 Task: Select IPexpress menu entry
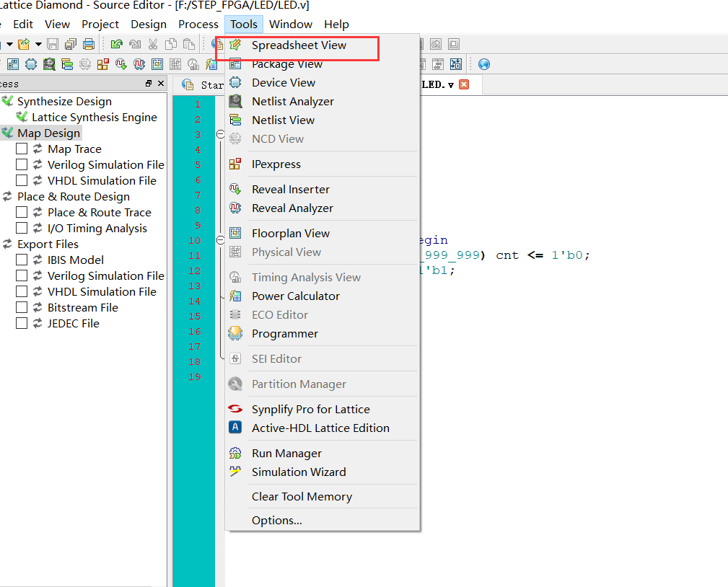tap(323, 164)
